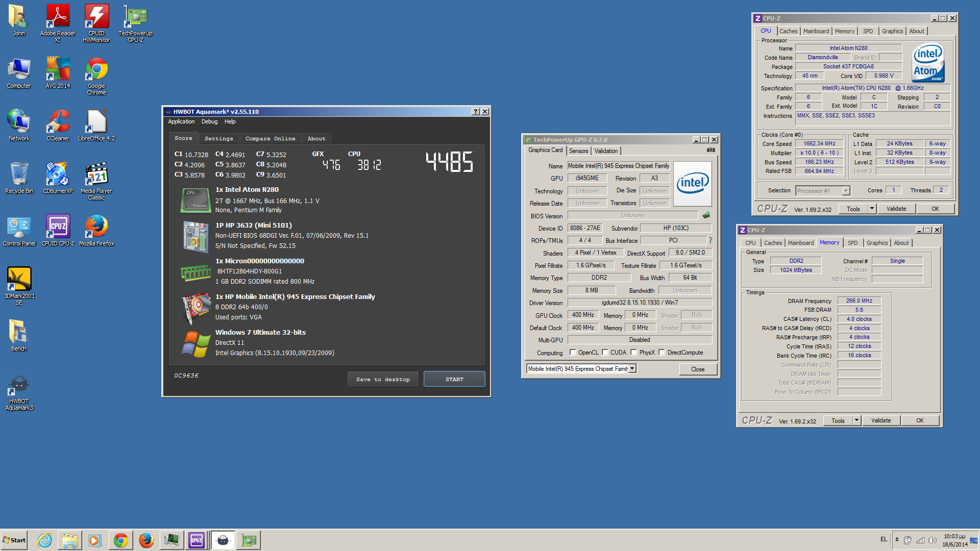Open LibreOffice 4.2 desktop shortcut
The height and width of the screenshot is (551, 980).
click(96, 126)
